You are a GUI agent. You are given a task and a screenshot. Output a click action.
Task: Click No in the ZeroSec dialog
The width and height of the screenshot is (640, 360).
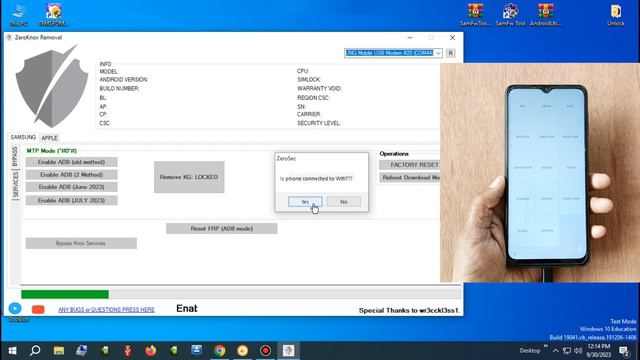(x=344, y=202)
